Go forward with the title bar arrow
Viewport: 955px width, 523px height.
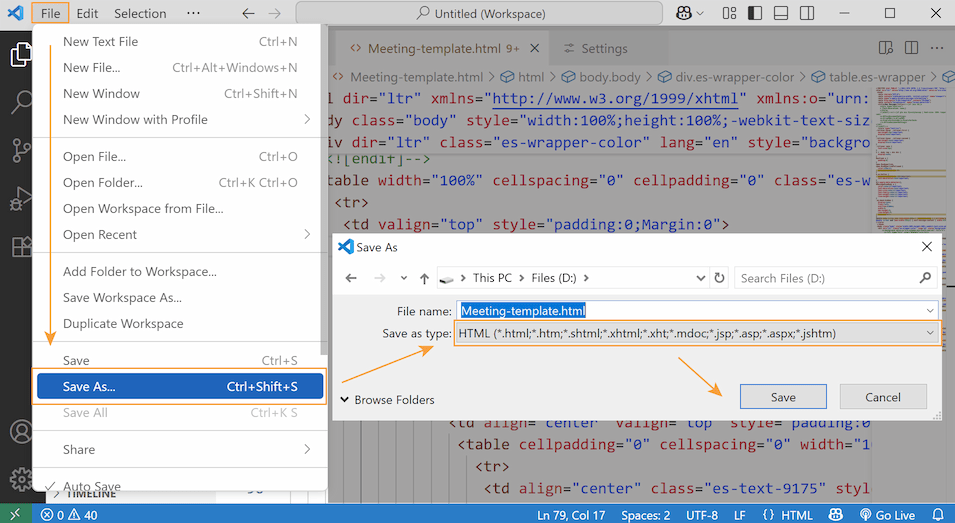(x=275, y=13)
